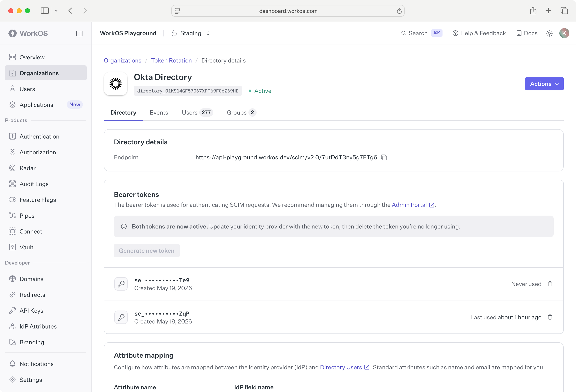Click the page settings icon in address bar
576x392 pixels.
pyautogui.click(x=177, y=11)
